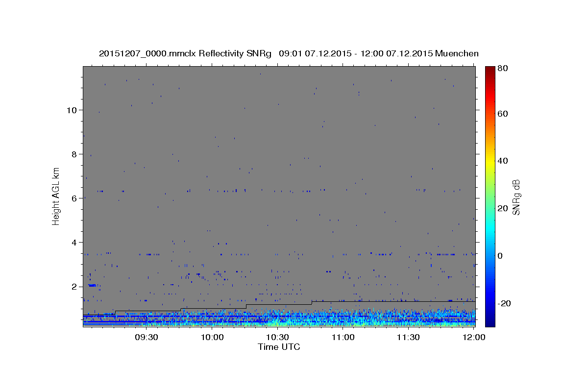Click the height tick label 6
The image size is (588, 392).
point(74,198)
